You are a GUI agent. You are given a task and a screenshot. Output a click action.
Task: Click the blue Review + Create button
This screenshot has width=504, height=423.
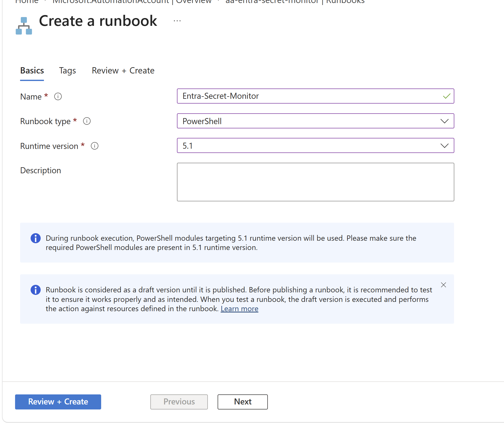pos(58,402)
